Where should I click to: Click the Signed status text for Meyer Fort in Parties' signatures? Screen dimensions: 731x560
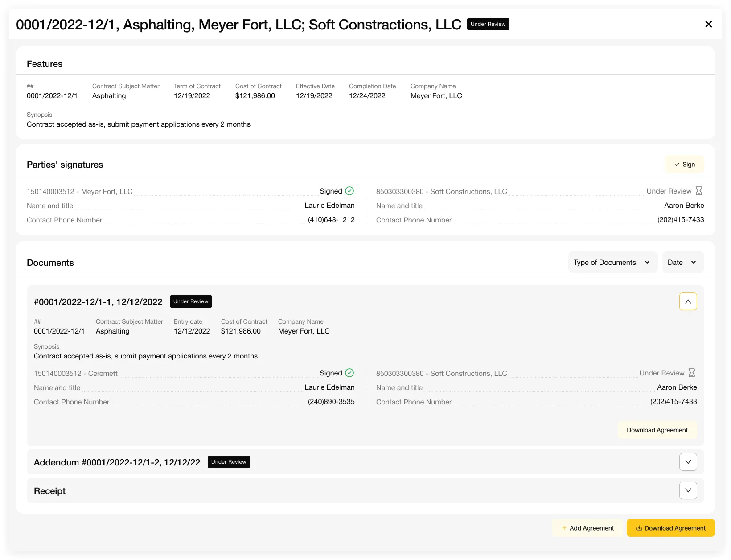pyautogui.click(x=331, y=191)
